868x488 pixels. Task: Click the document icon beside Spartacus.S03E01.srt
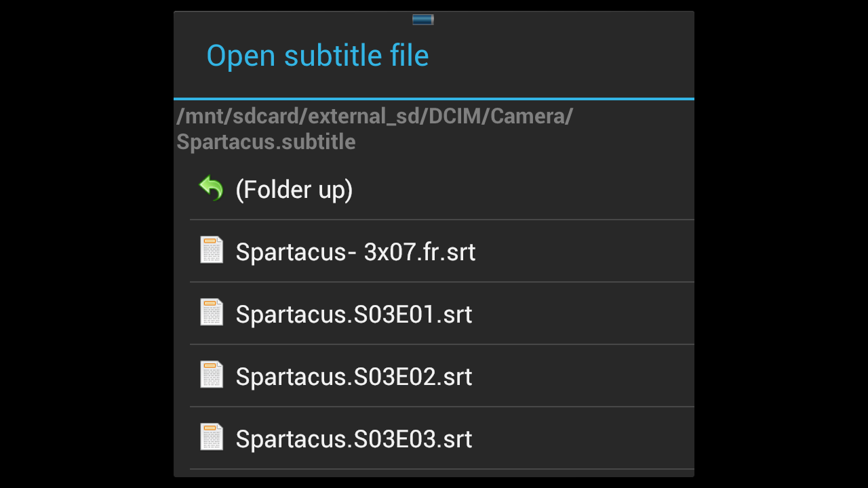[x=212, y=312]
